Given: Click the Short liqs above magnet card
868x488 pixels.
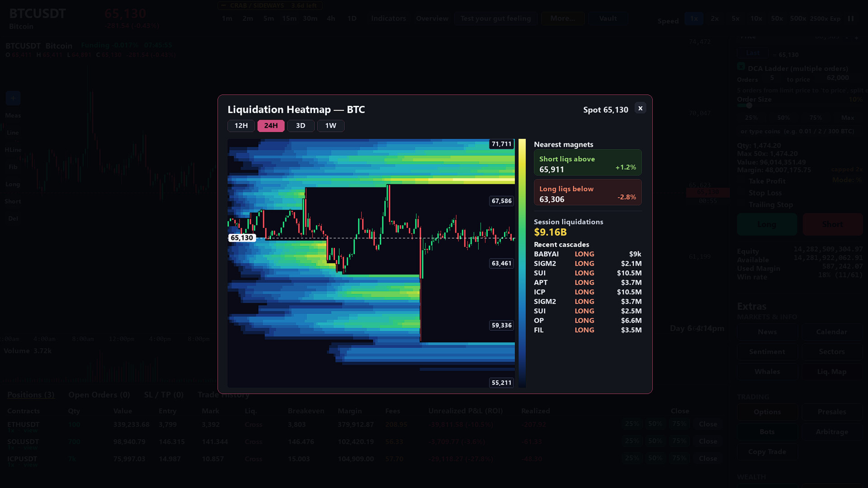Looking at the screenshot, I should 588,163.
